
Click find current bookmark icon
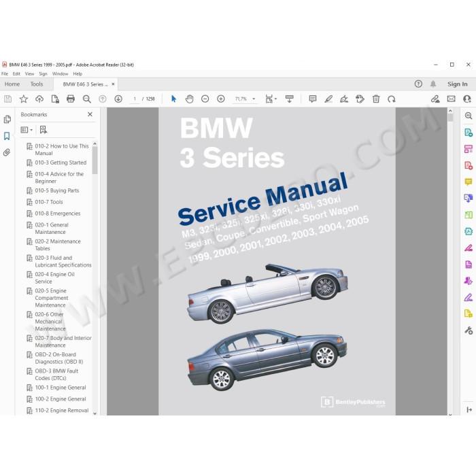coord(44,130)
